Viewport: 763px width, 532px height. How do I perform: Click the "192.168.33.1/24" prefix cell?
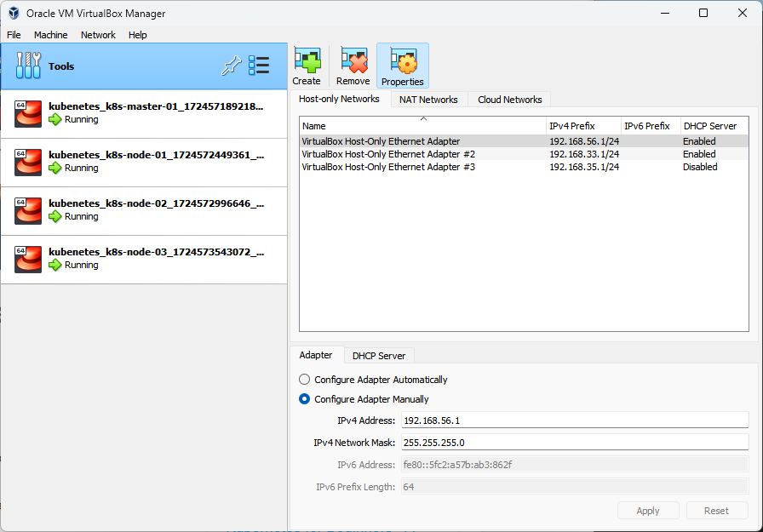[x=584, y=154]
